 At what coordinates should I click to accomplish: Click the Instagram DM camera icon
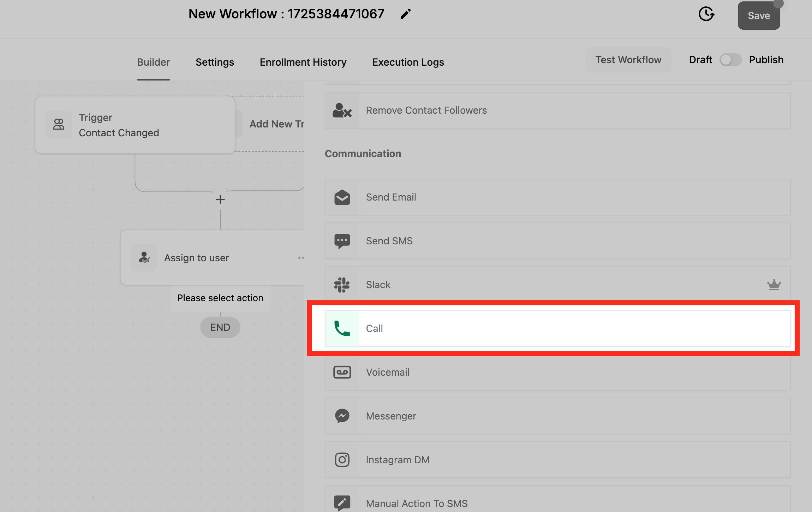click(342, 460)
